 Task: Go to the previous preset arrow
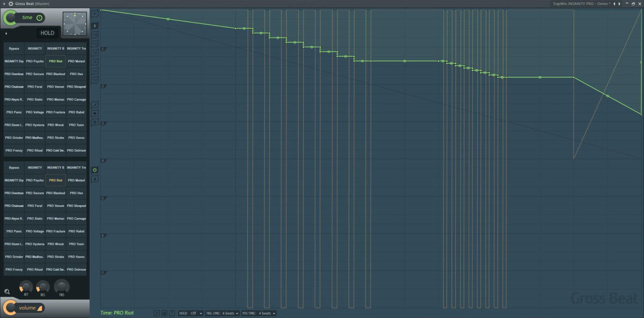[x=614, y=3]
